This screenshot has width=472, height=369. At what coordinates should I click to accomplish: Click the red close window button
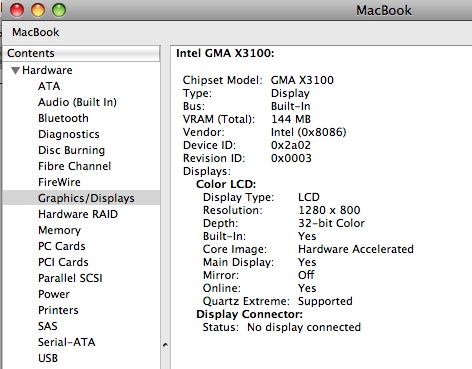(17, 10)
